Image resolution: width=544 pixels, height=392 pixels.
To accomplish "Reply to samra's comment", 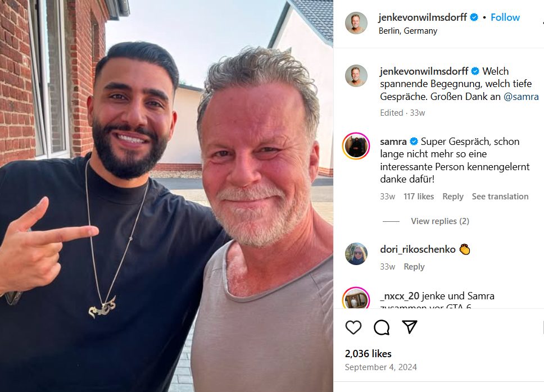I will pos(453,197).
